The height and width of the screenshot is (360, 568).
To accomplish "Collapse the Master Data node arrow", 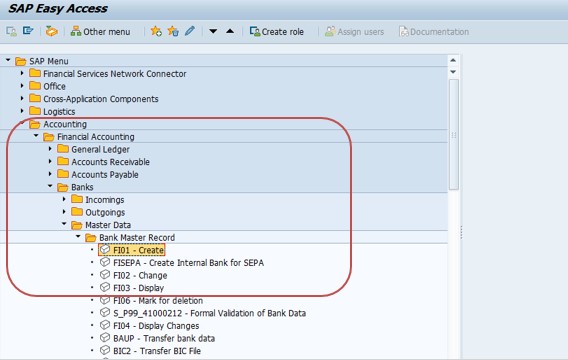I will tap(64, 224).
